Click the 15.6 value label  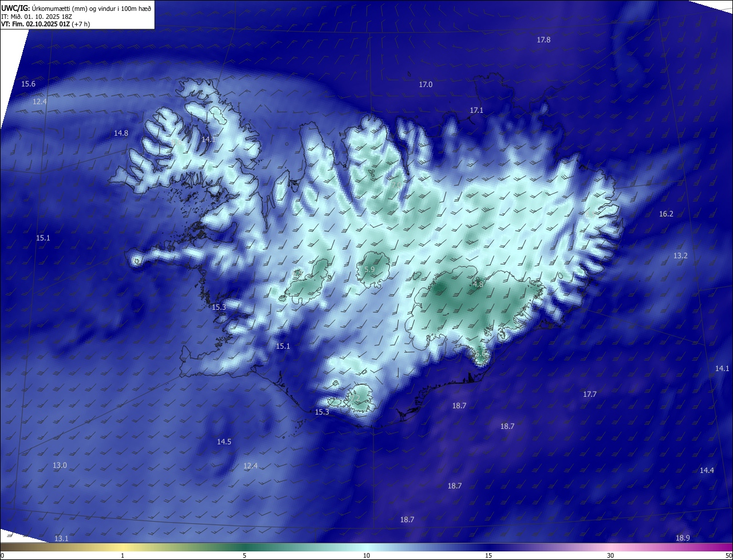(x=28, y=84)
